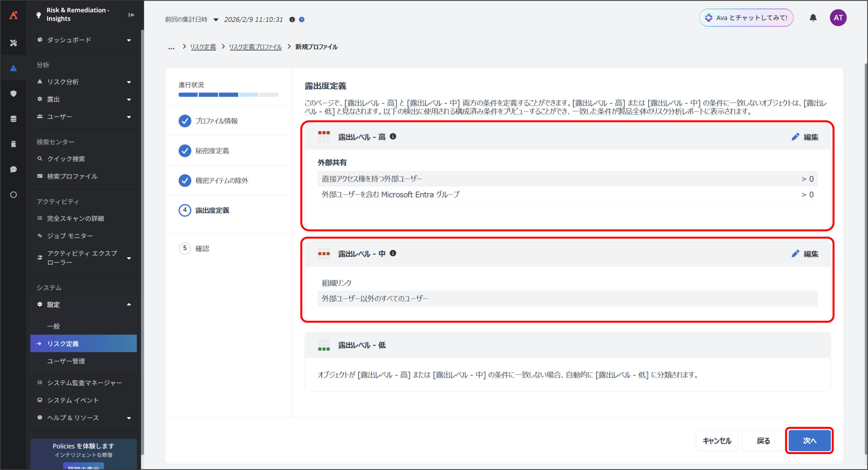Select ユーザー管理 in the settings submenu
Viewport: 868px width, 470px height.
(x=66, y=361)
